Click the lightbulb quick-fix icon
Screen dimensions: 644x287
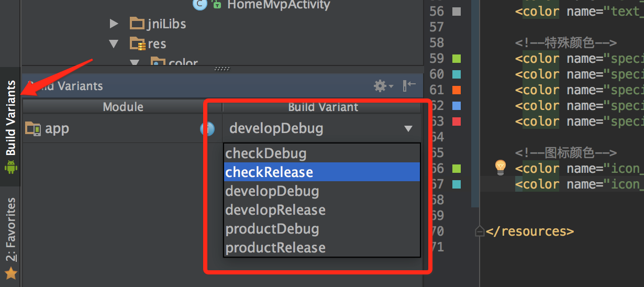tap(501, 167)
